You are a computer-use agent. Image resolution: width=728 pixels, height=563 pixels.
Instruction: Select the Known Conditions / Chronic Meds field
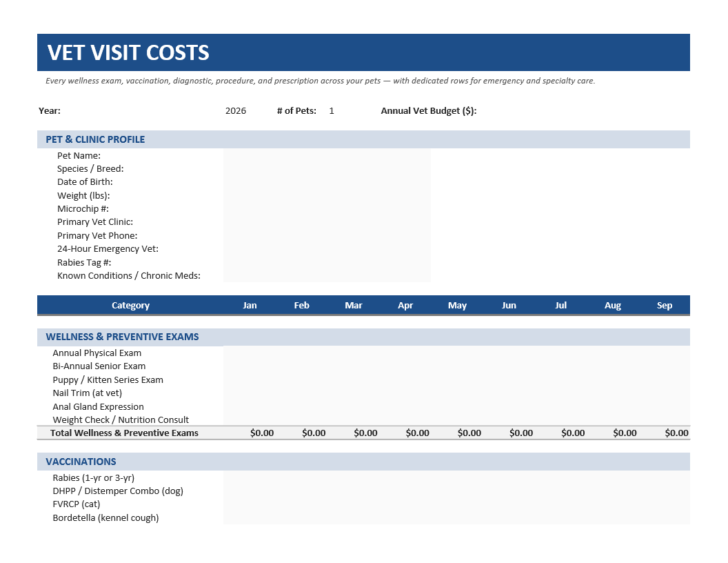[x=327, y=275]
